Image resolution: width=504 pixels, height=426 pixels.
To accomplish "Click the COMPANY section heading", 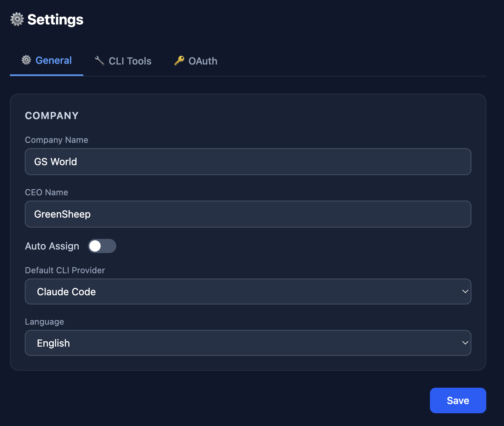I will [52, 116].
